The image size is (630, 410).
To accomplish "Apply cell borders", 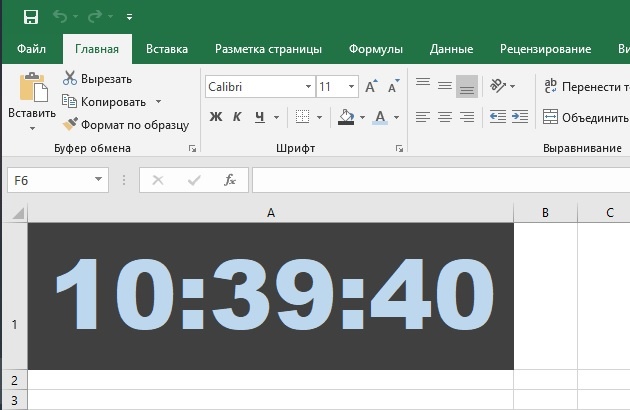I will tap(303, 117).
